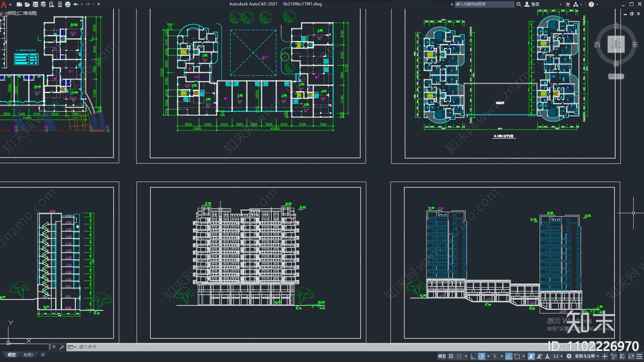Open the Help question mark icon
This screenshot has width=644, height=362.
coord(591,4)
